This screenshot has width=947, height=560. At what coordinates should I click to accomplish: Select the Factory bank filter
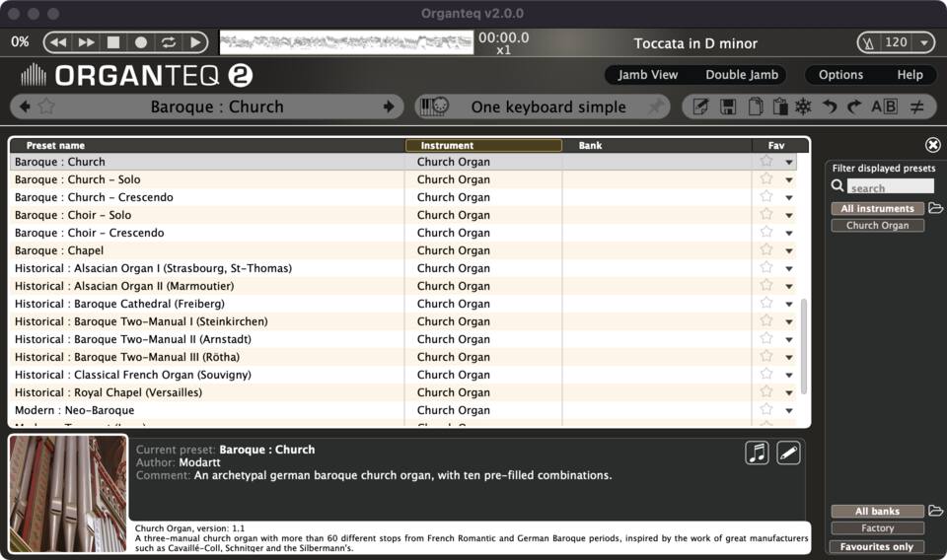878,528
